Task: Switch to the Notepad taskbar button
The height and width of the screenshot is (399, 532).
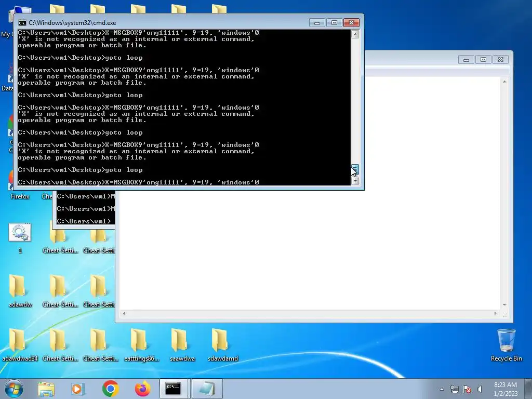Action: click(x=207, y=389)
